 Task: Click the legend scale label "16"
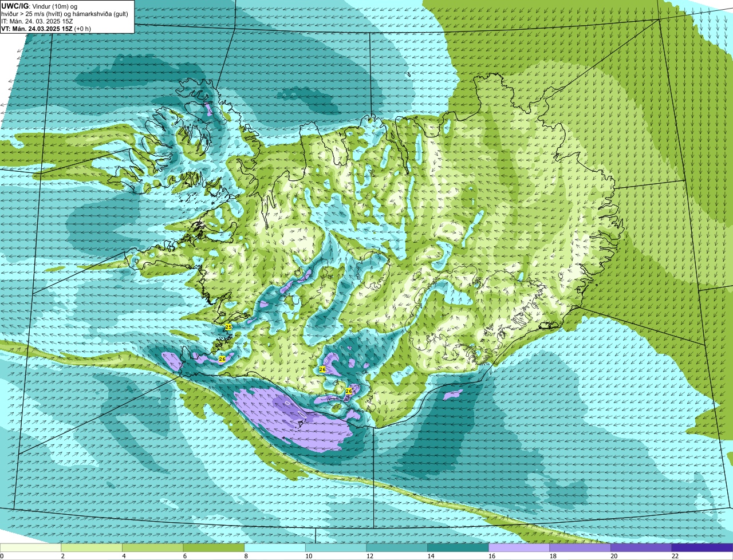(492, 556)
